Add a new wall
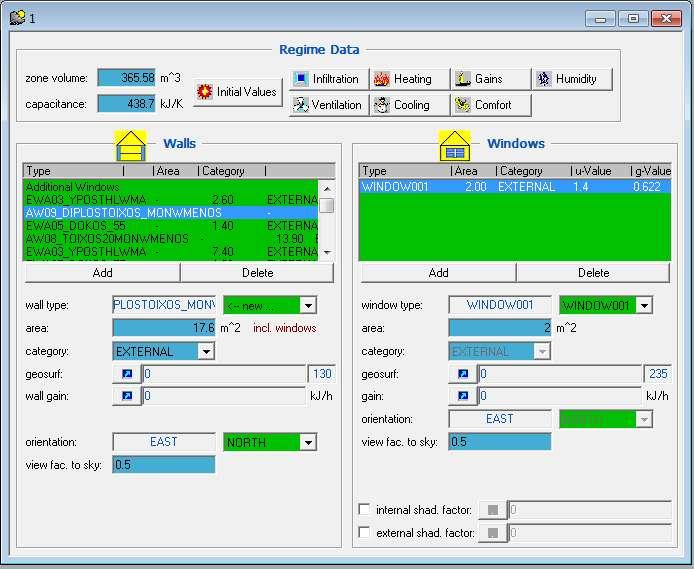The height and width of the screenshot is (569, 694). click(x=103, y=273)
